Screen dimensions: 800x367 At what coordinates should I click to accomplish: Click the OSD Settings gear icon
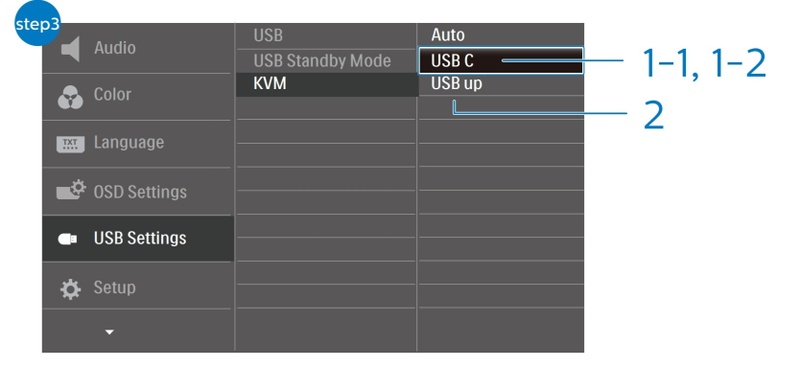click(71, 191)
